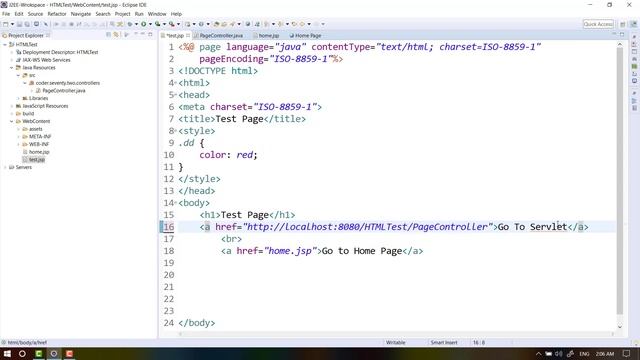Select coder.seventy.two.controllers package
Screen dimensions: 640x360
tap(67, 83)
